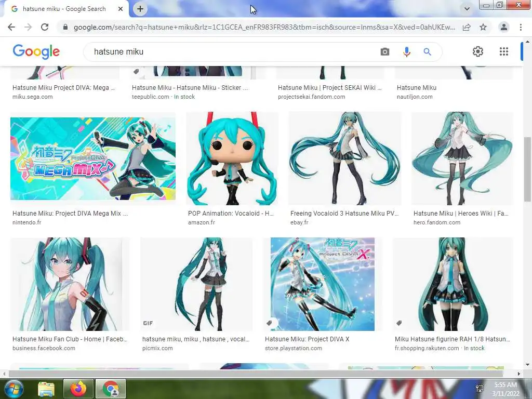Open the Project DIVA X cover image
This screenshot has height=399, width=532.
pos(322,284)
